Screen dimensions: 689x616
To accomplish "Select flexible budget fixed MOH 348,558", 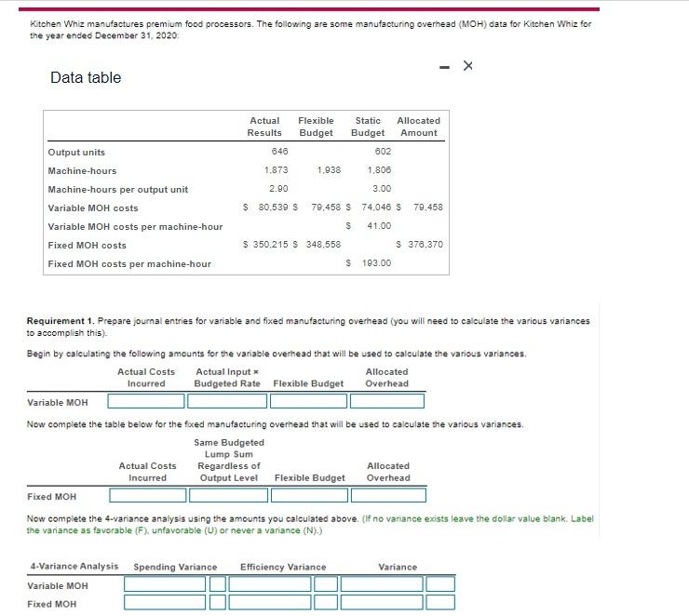I will (323, 245).
